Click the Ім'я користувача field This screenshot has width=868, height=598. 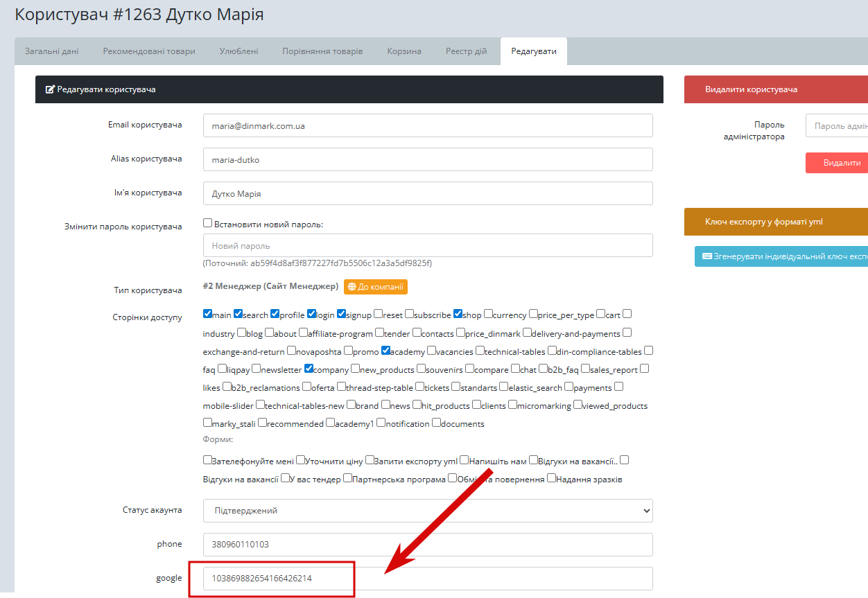point(428,193)
